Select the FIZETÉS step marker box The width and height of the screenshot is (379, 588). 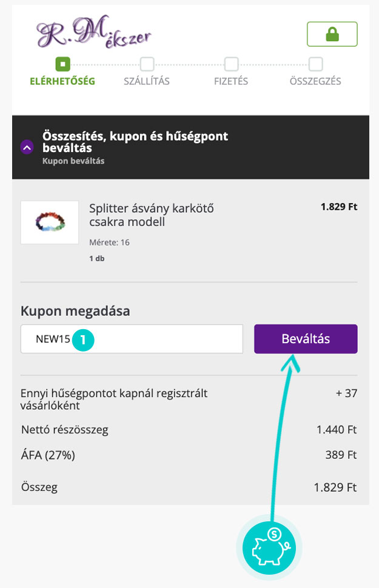pyautogui.click(x=231, y=63)
